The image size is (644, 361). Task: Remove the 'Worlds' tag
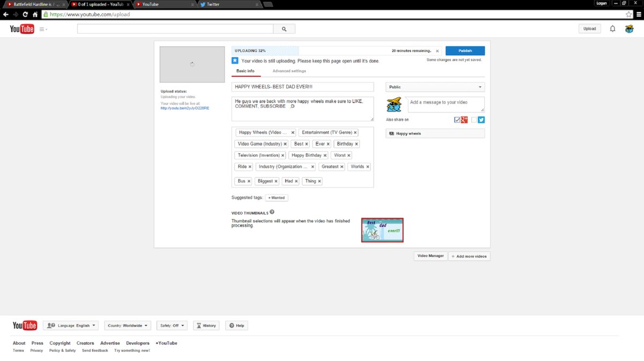368,167
